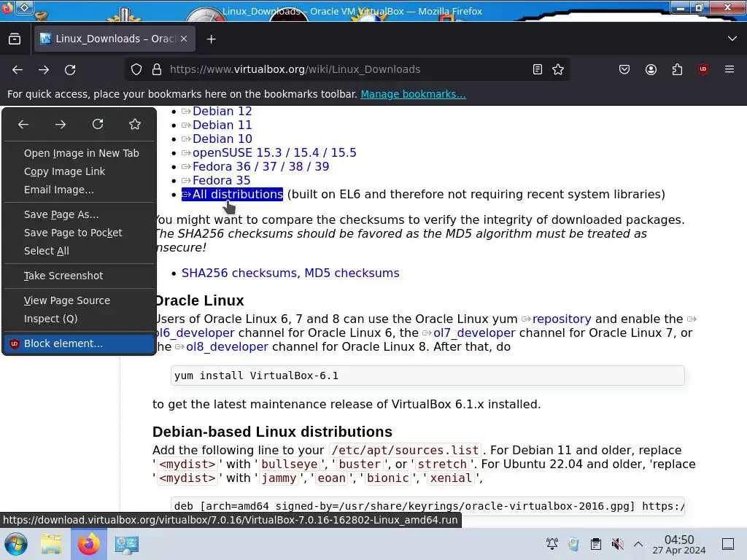
Task: Click the muted volume tray icon
Action: click(617, 544)
